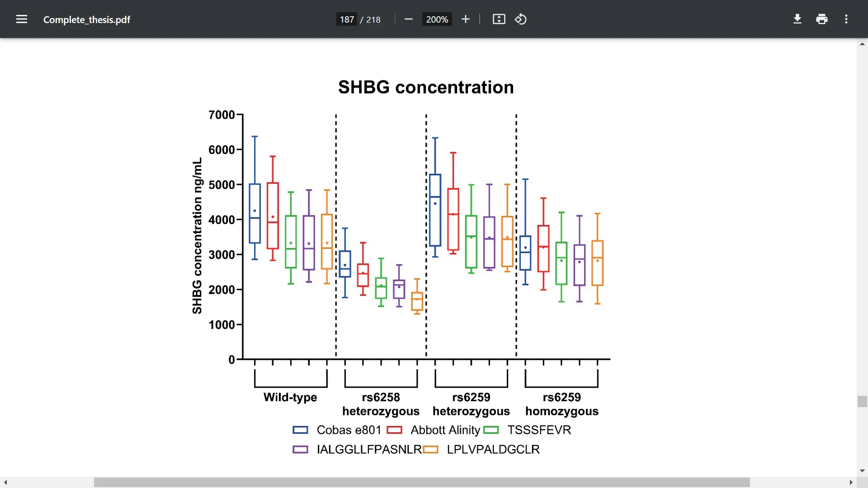Click the 4000 y-axis tick label

[x=222, y=220]
